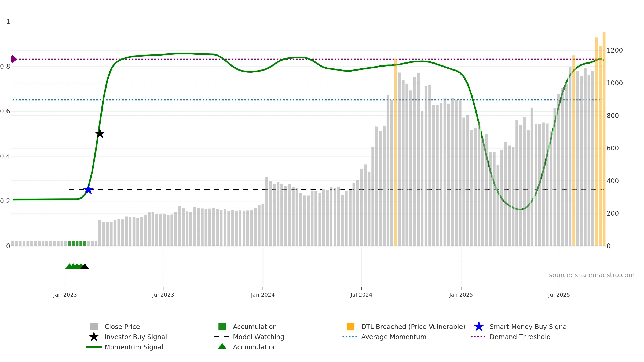The height and width of the screenshot is (362, 644).
Task: Click the Jul 2025 axis label
Action: pos(559,295)
